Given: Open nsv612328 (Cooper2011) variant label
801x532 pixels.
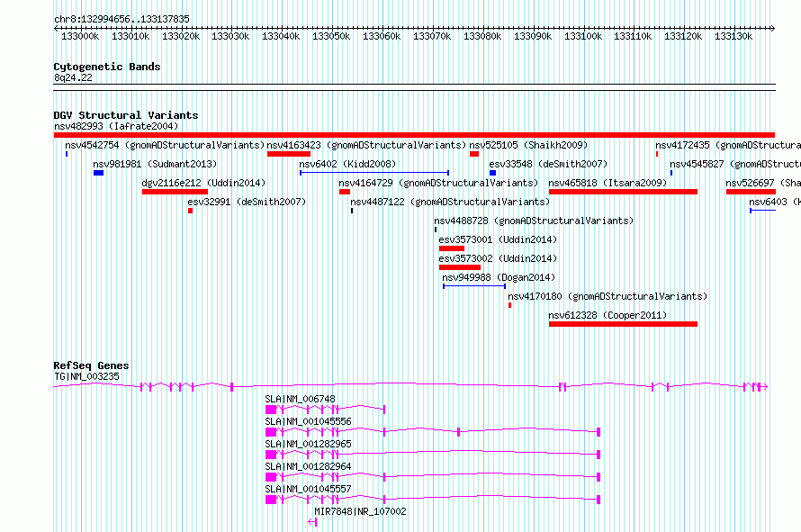Looking at the screenshot, I should coord(607,315).
